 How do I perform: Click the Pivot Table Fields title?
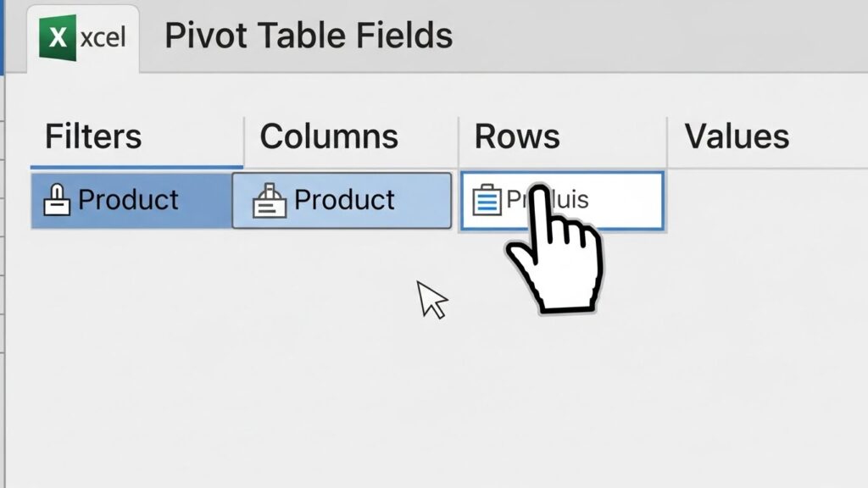(x=309, y=36)
